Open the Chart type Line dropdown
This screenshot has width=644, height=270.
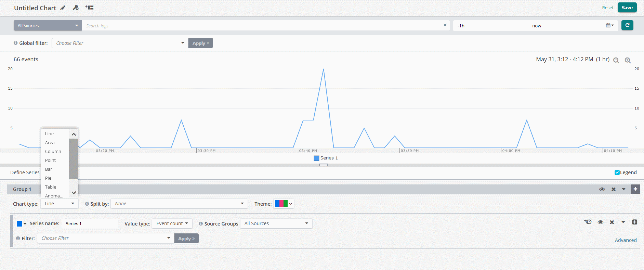click(60, 204)
